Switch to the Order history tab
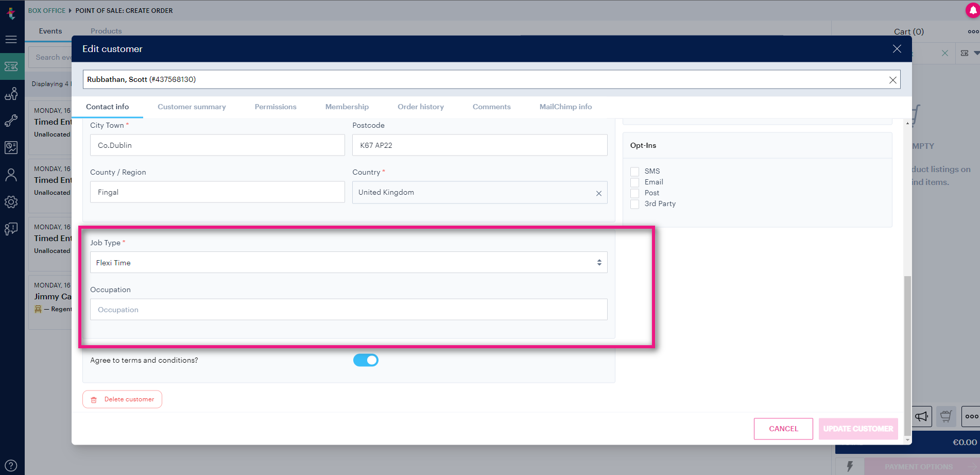The image size is (980, 475). click(x=421, y=107)
